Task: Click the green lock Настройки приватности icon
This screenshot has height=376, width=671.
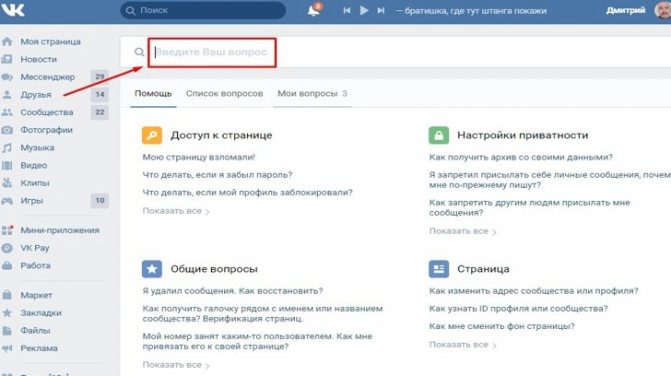Action: pyautogui.click(x=439, y=135)
